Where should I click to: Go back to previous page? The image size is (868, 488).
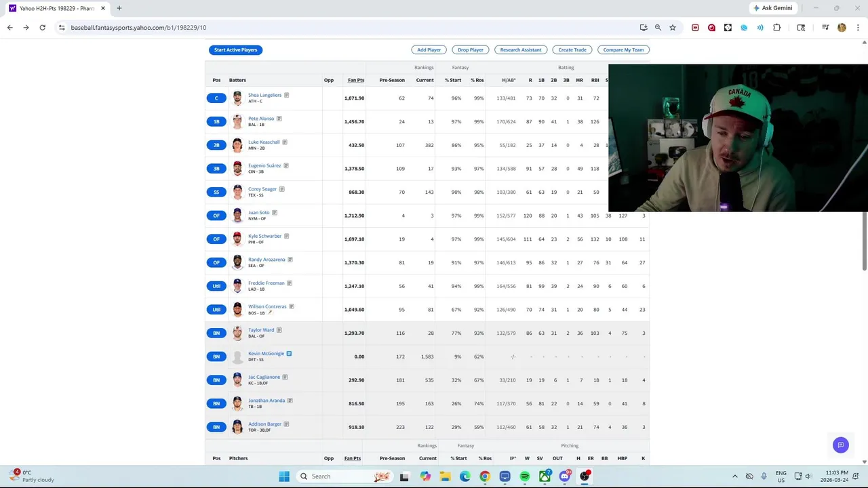[9, 28]
